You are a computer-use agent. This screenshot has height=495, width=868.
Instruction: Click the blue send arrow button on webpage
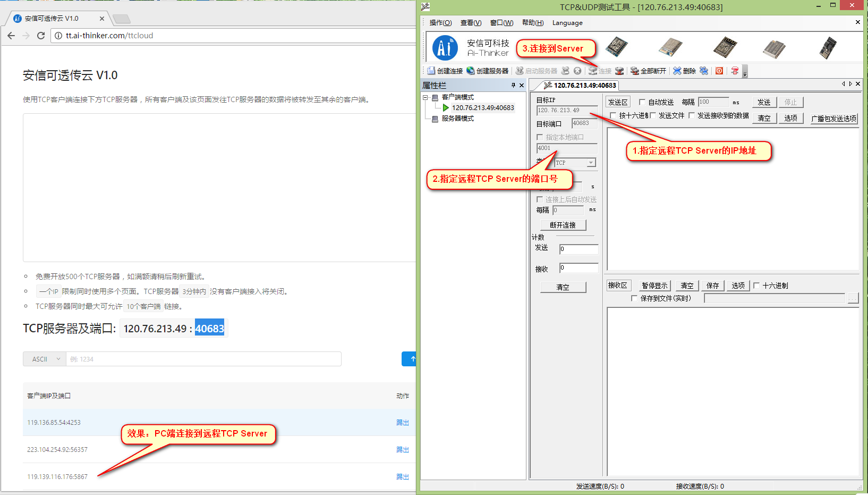pyautogui.click(x=409, y=359)
